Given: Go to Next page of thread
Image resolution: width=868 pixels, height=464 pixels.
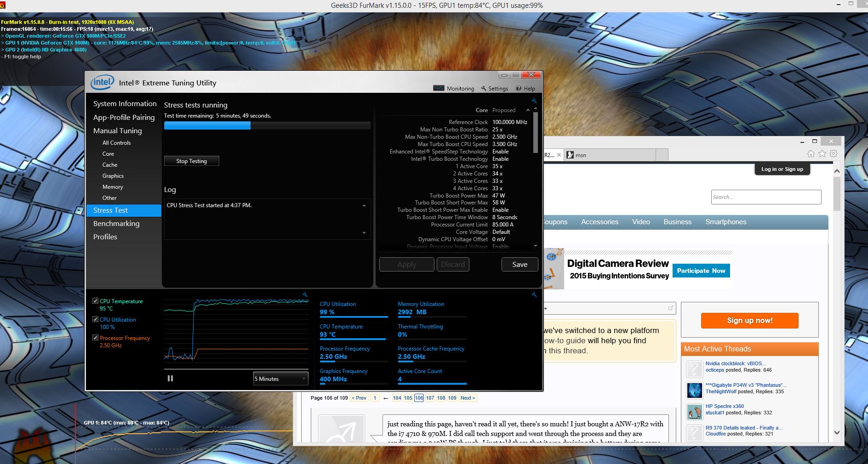Looking at the screenshot, I should tap(468, 398).
